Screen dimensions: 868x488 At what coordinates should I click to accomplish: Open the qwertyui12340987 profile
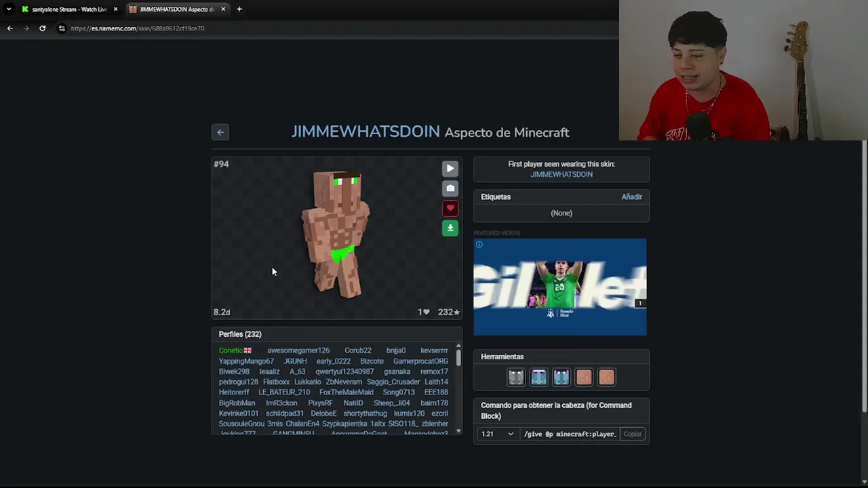(x=344, y=371)
